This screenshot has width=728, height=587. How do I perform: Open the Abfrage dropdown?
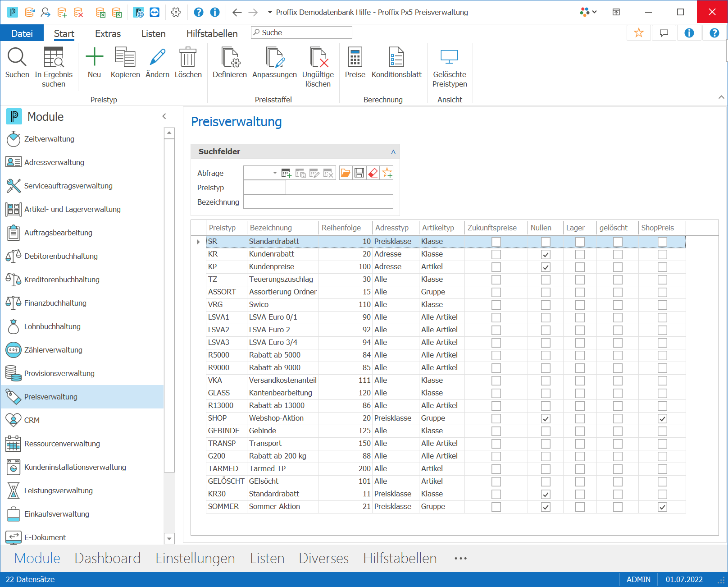click(x=275, y=173)
